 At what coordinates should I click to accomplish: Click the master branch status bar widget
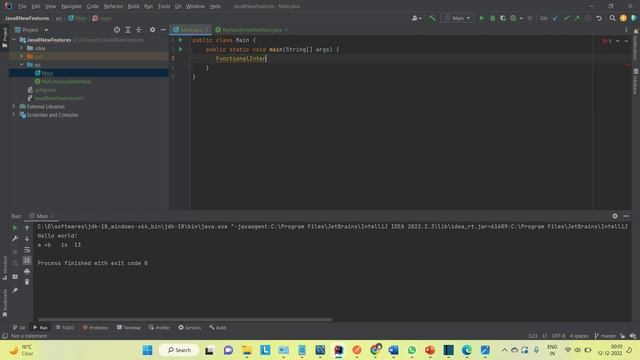pyautogui.click(x=605, y=336)
